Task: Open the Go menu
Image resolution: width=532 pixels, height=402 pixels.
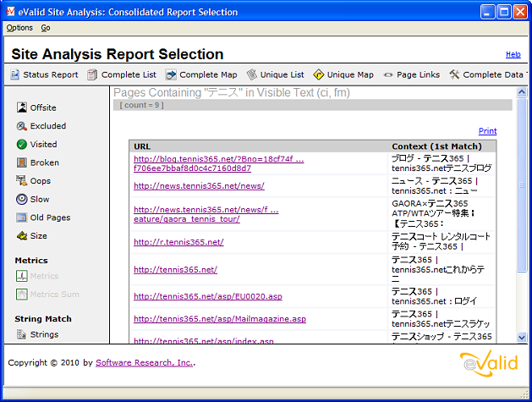Action: pyautogui.click(x=46, y=28)
